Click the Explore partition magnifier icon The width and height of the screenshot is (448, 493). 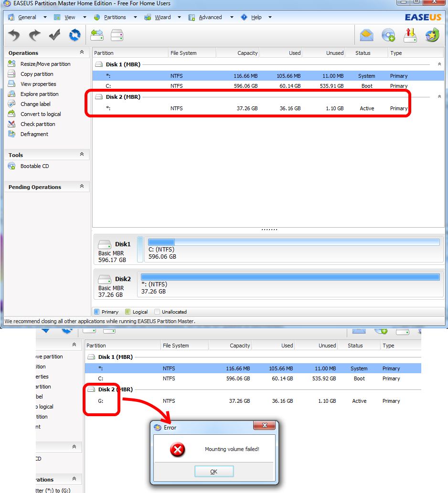[x=11, y=94]
